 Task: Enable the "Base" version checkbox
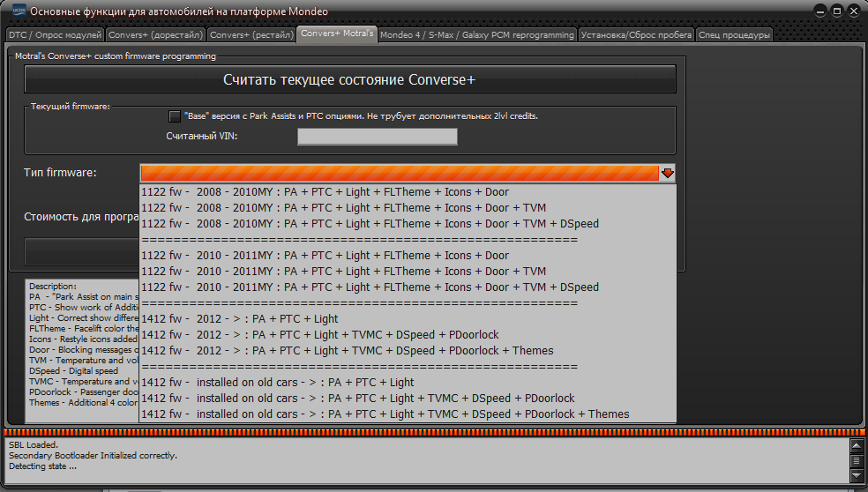tap(175, 116)
